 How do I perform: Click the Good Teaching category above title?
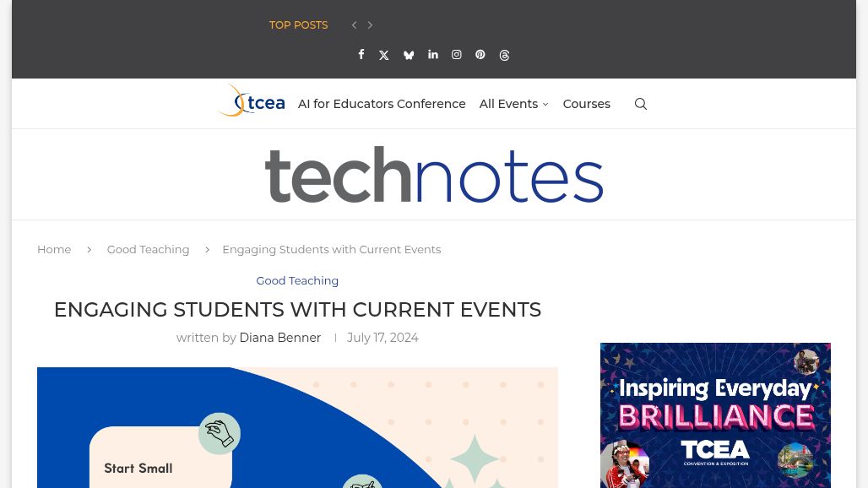pos(297,280)
